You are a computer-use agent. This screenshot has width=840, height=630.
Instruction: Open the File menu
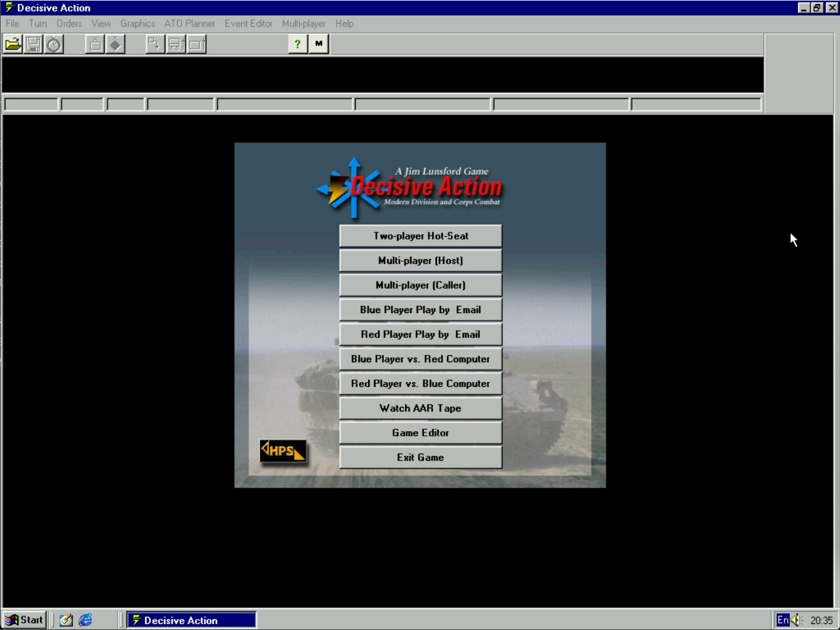tap(12, 24)
